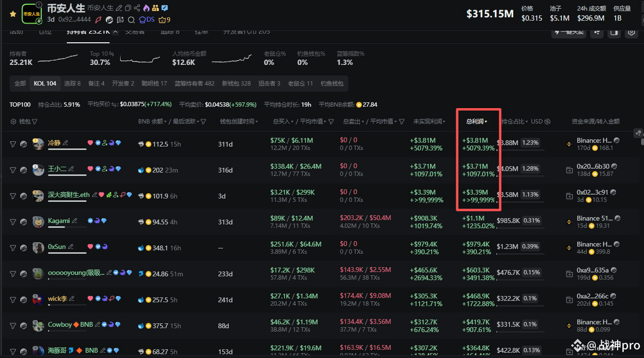Screen dimensions: 644x358
Task: Open 0xSun wallet name link
Action: tap(57, 247)
